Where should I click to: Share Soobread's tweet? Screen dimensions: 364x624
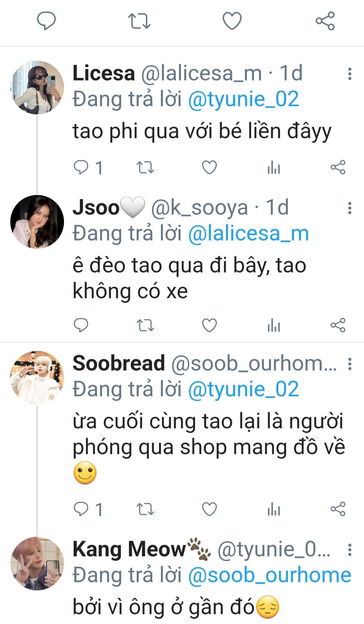point(338,509)
